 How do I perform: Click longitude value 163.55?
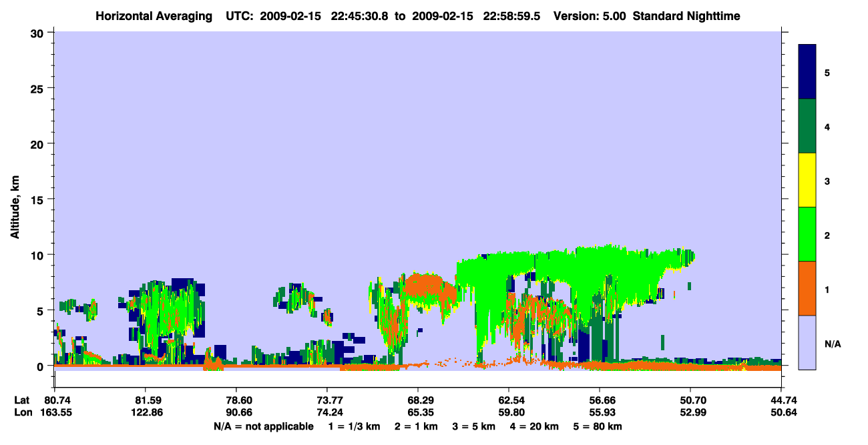click(55, 412)
